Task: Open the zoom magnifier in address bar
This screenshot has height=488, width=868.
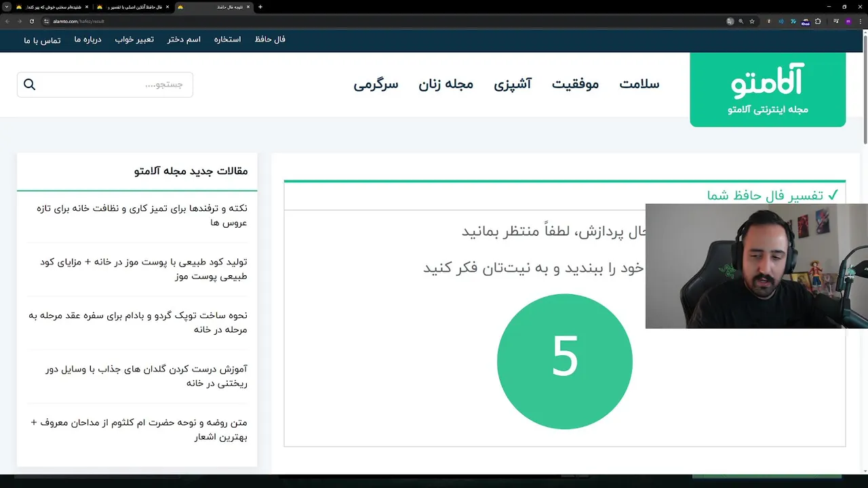Action: pyautogui.click(x=741, y=21)
